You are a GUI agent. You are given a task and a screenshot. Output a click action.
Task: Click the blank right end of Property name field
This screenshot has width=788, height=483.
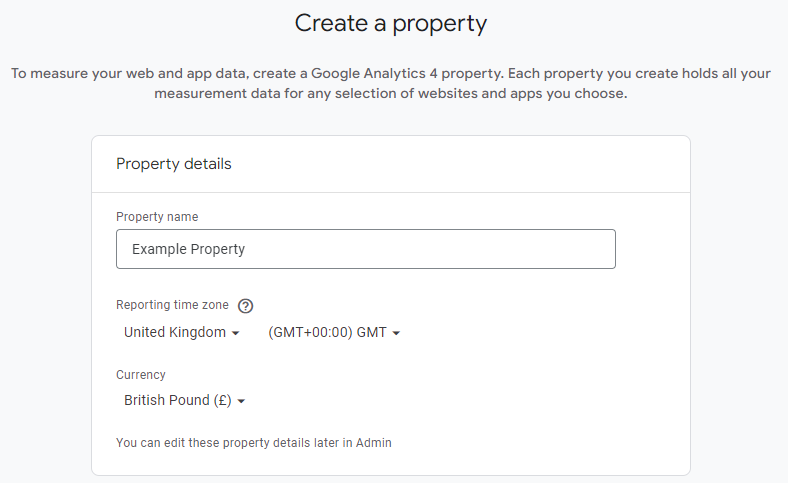(553, 249)
